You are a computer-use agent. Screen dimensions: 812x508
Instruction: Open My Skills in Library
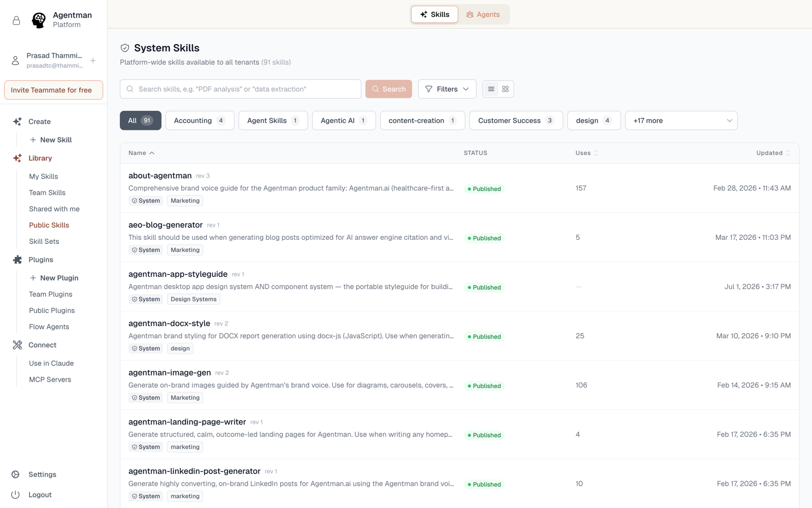point(44,176)
